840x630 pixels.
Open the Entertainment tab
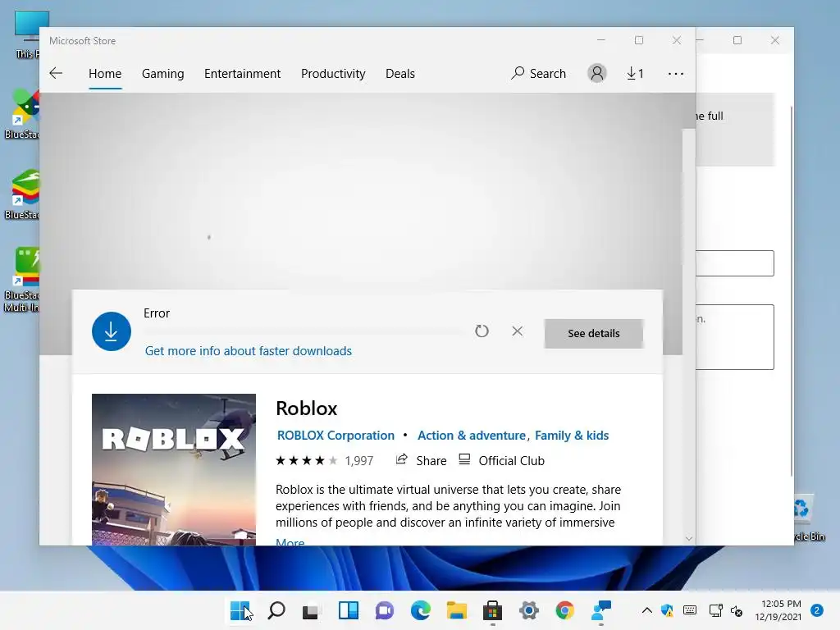point(242,73)
